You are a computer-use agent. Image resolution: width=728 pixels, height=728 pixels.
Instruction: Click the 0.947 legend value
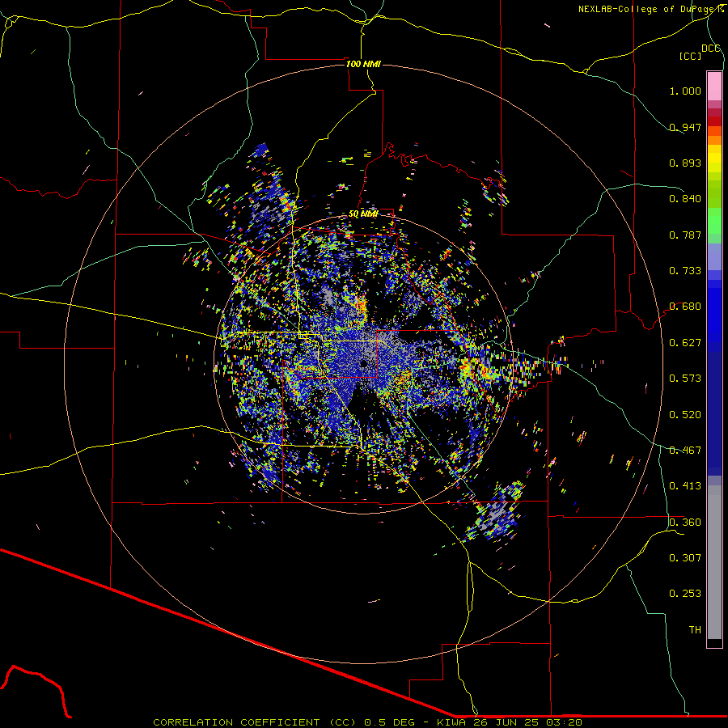(685, 127)
